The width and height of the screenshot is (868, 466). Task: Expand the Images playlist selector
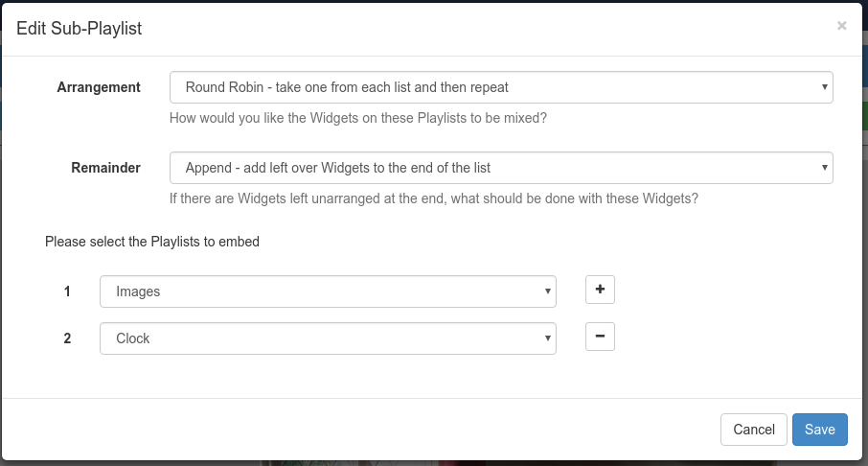(328, 291)
